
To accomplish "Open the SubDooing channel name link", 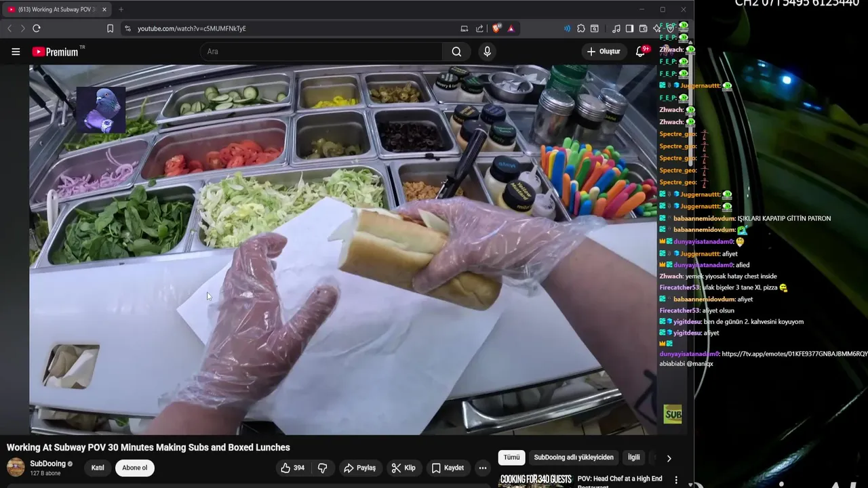I will click(x=47, y=464).
